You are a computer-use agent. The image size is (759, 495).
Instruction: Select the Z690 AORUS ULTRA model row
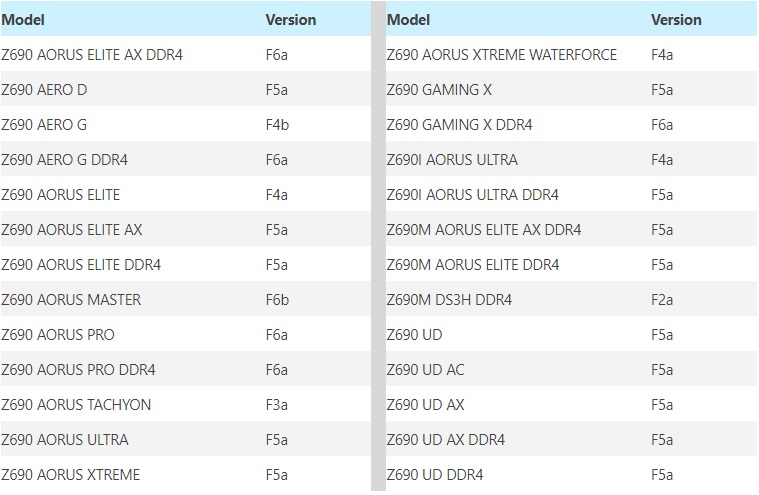tap(65, 440)
